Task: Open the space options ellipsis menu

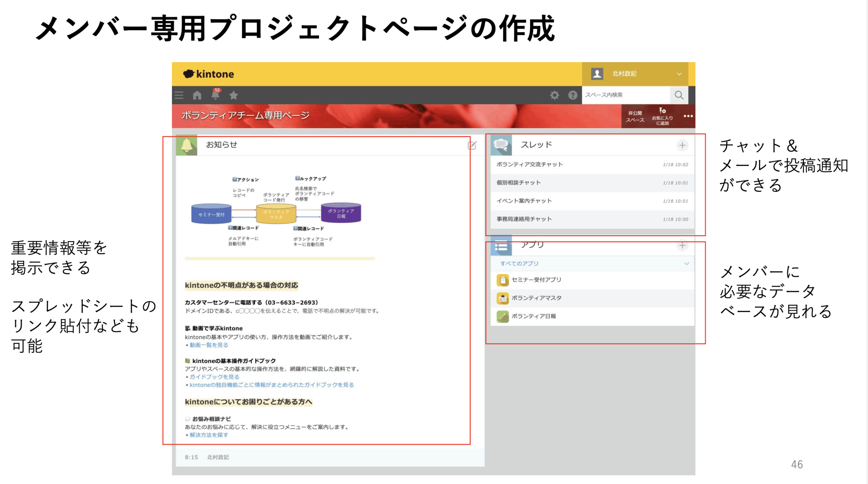Action: point(688,116)
